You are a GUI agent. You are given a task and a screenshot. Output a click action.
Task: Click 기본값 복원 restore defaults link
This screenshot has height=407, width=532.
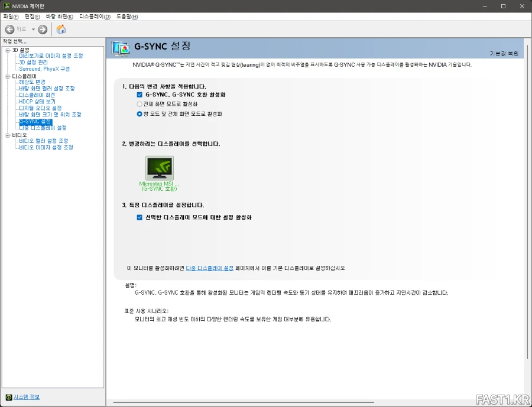tap(504, 54)
